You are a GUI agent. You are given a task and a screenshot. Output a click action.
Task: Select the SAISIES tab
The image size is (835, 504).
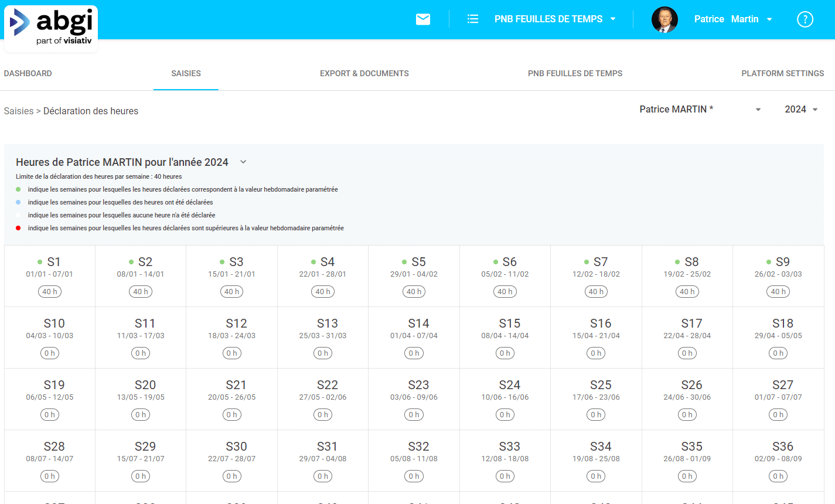pyautogui.click(x=186, y=73)
